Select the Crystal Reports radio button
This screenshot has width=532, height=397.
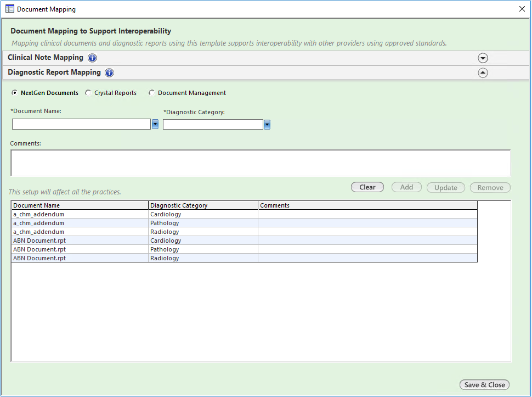click(88, 93)
